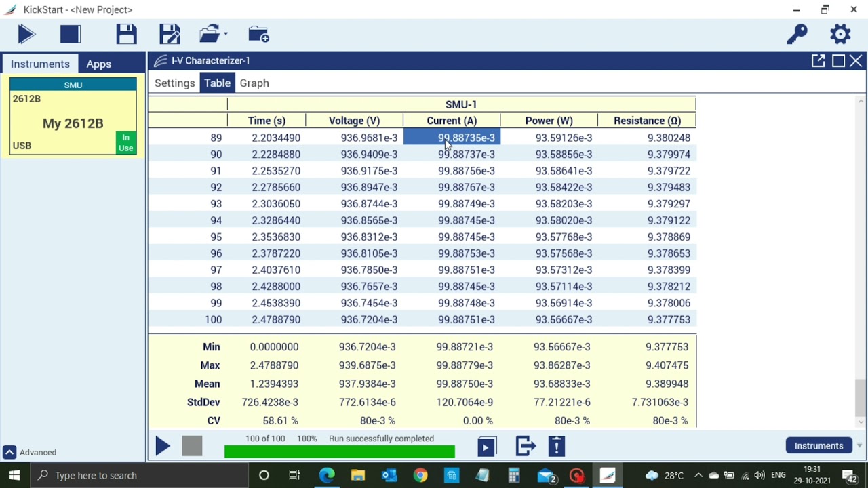
Task: Open KickStart settings with the gear icon
Action: click(840, 34)
